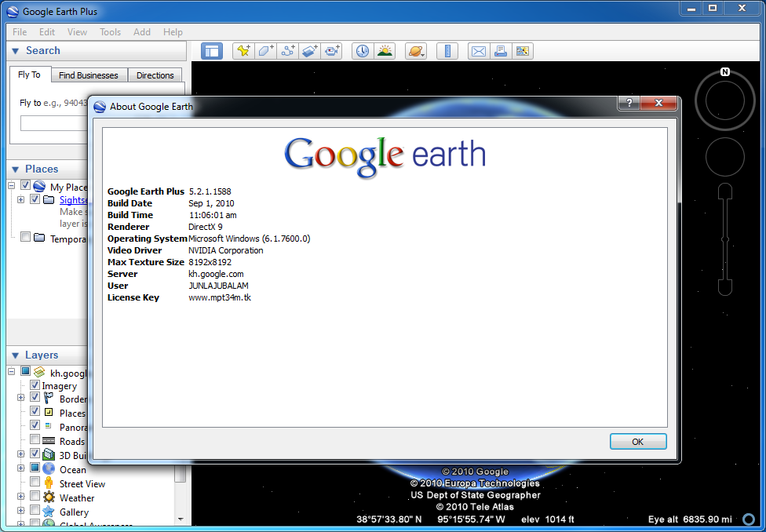Image resolution: width=766 pixels, height=532 pixels.
Task: Open the Edit menu
Action: [x=47, y=31]
